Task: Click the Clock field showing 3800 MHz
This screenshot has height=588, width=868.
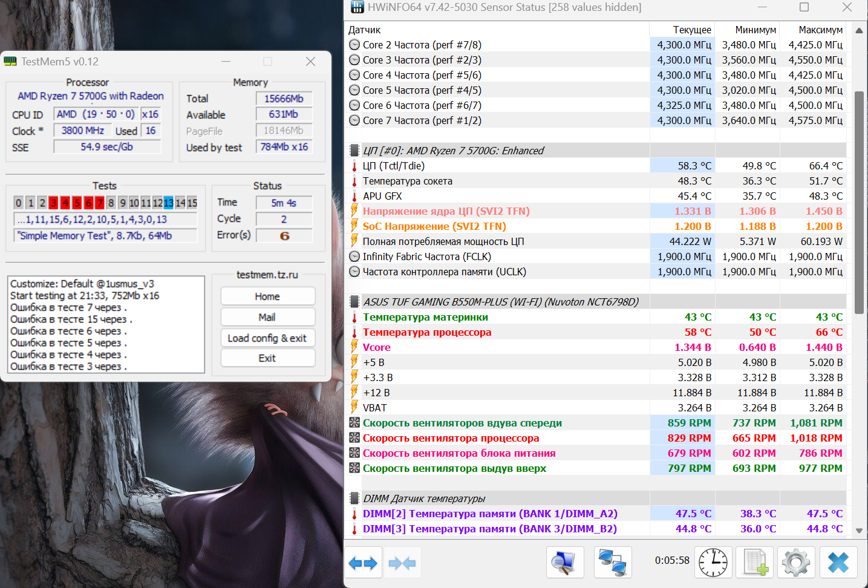Action: [82, 131]
